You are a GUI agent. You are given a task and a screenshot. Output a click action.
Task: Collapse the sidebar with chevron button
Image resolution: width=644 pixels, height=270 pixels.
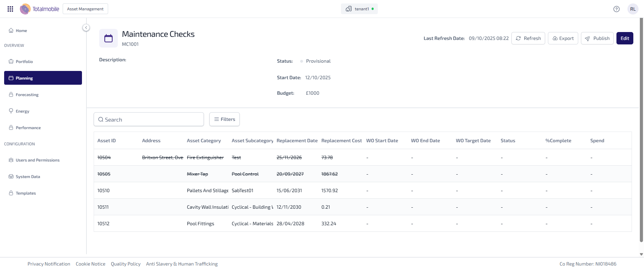(86, 28)
